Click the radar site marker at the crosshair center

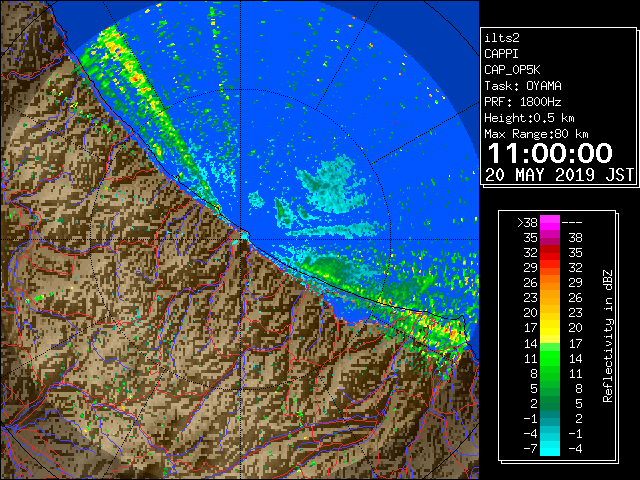coord(244,236)
